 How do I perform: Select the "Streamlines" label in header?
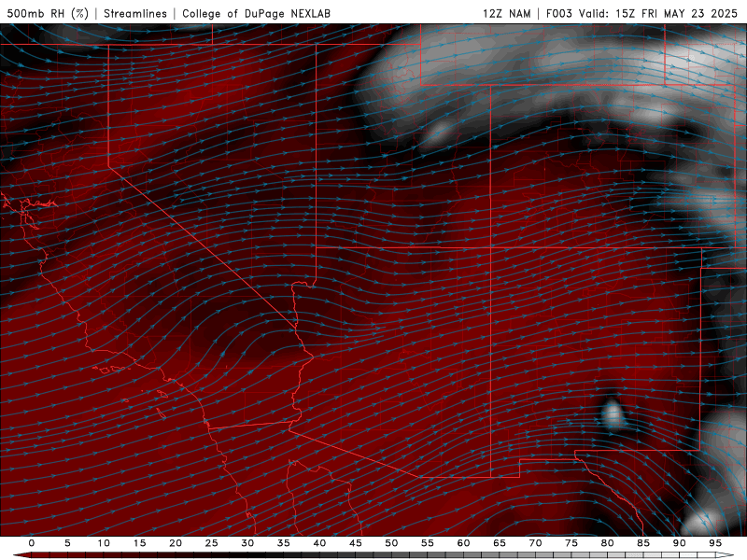[135, 14]
